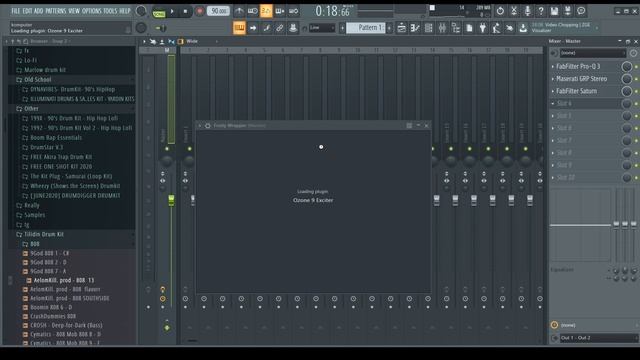Adjust the Master track volume fader
Screen dimensions: 640x360
tap(171, 200)
